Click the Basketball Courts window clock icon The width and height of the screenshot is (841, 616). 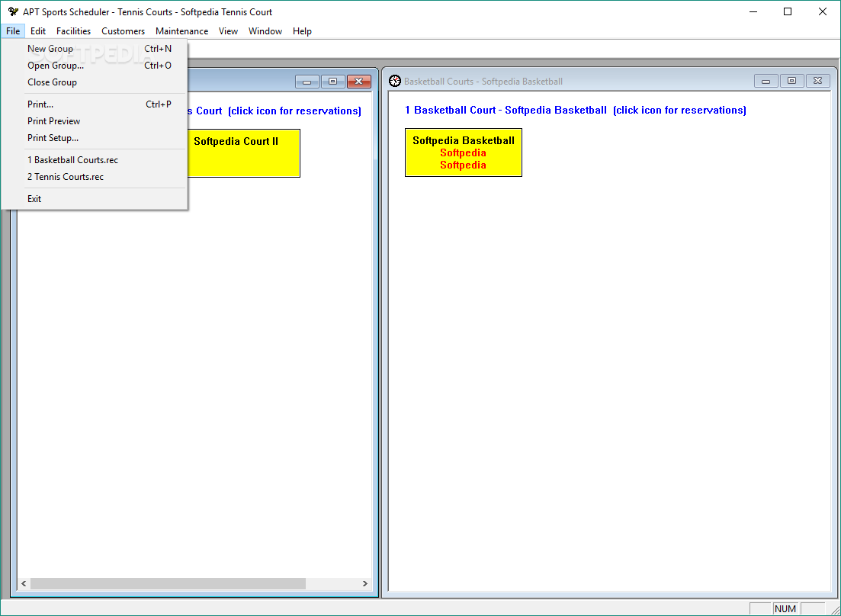pyautogui.click(x=395, y=81)
